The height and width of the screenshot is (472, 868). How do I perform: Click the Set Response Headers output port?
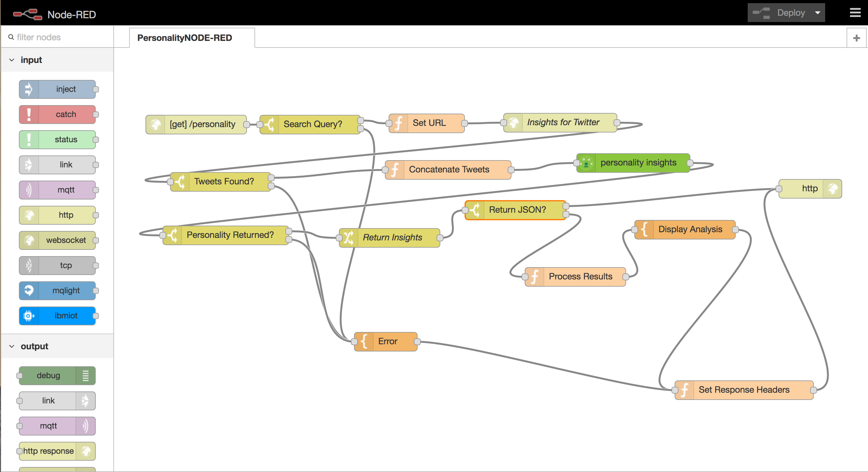coord(814,390)
